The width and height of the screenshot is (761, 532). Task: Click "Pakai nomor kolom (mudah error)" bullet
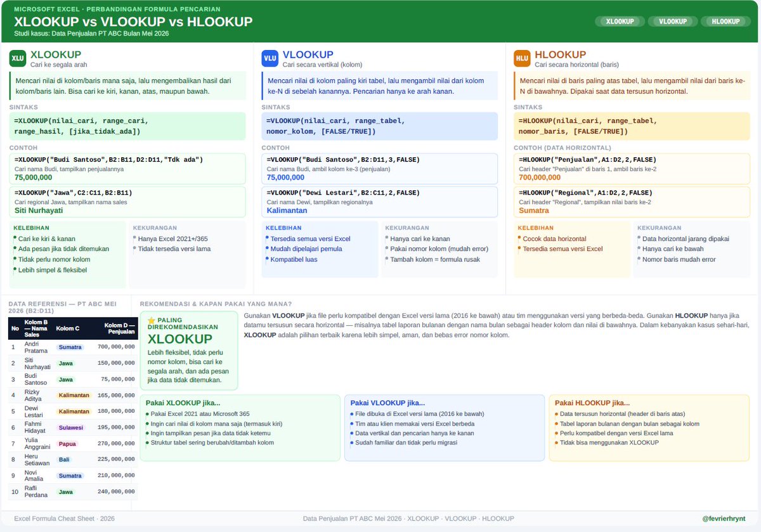(x=439, y=249)
